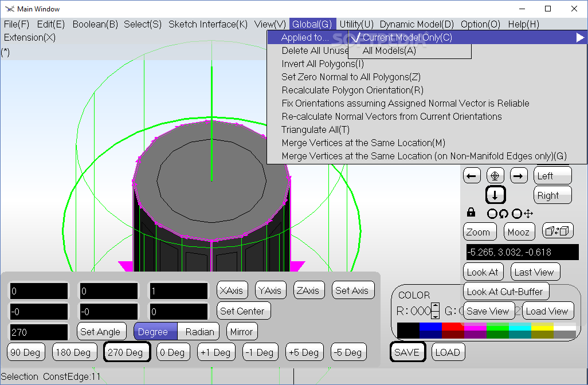Choose Fix Orientations assuming Assigned Normal Vector
Image resolution: width=588 pixels, height=385 pixels.
click(405, 103)
